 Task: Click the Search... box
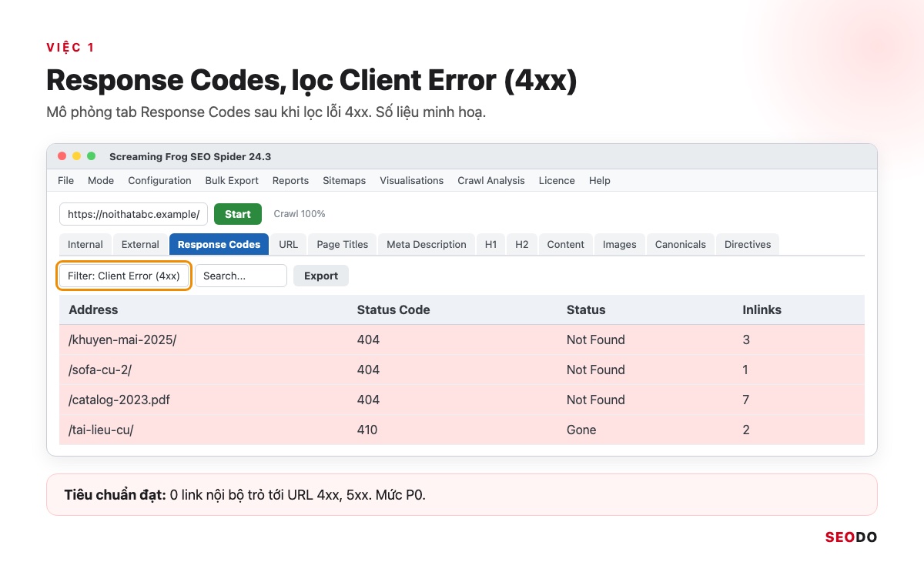(x=241, y=276)
